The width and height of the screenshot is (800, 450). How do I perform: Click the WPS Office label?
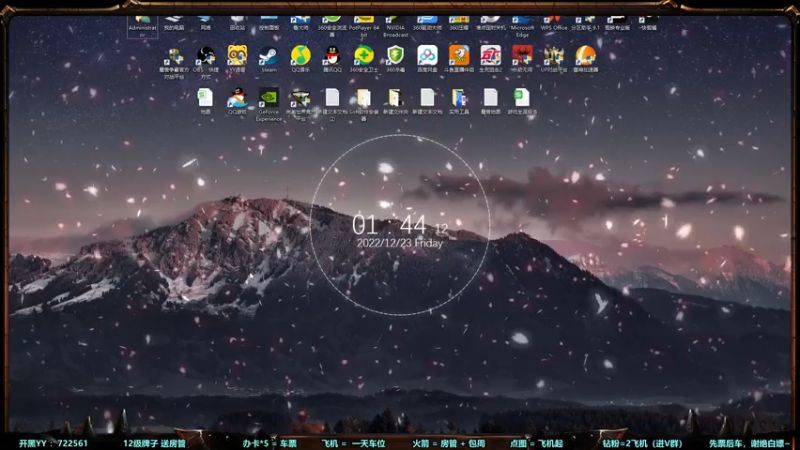pos(554,28)
